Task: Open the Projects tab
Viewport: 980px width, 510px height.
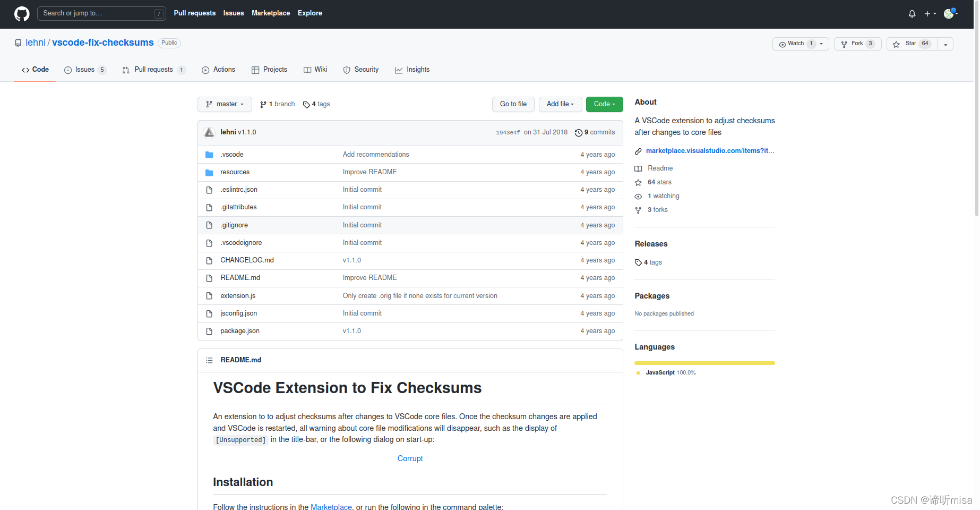Action: (x=269, y=70)
